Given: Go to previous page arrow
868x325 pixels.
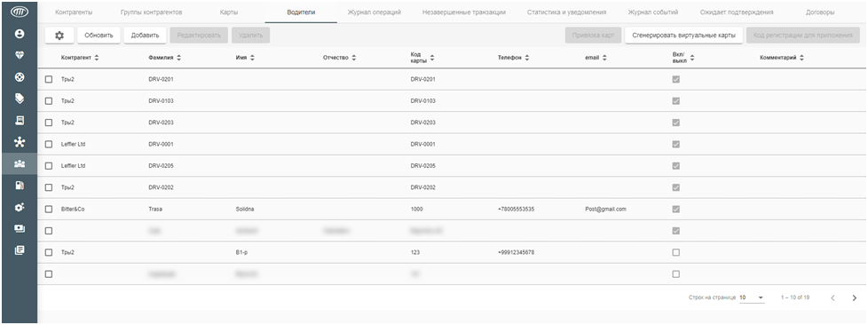Looking at the screenshot, I should (x=832, y=297).
